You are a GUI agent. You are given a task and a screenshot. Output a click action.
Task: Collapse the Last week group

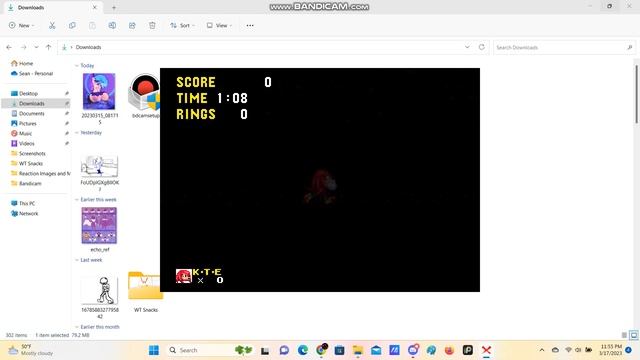(x=77, y=260)
